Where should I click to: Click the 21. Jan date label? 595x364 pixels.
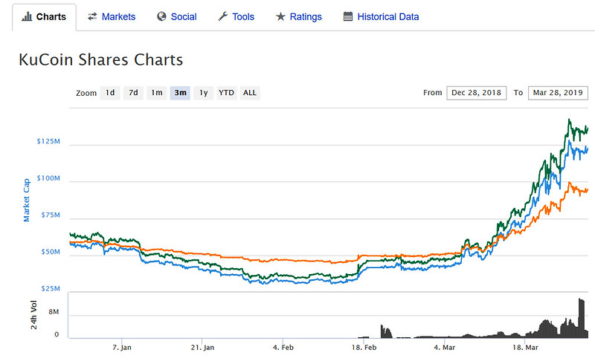click(202, 348)
